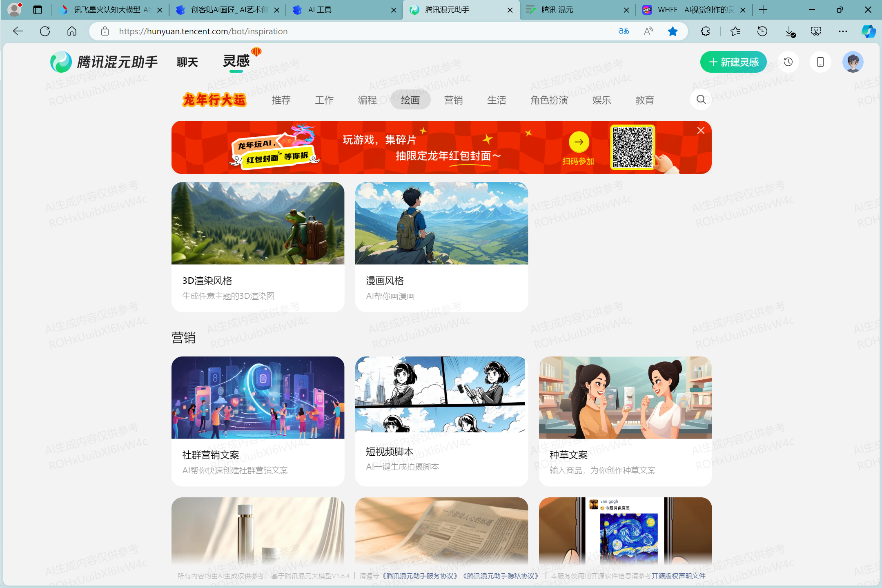Image resolution: width=882 pixels, height=588 pixels.
Task: Click the yellow arrow on banner
Action: click(579, 142)
